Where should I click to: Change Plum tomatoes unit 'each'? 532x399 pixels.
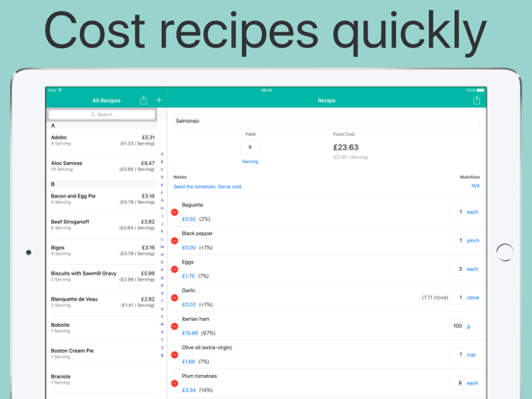pos(472,383)
